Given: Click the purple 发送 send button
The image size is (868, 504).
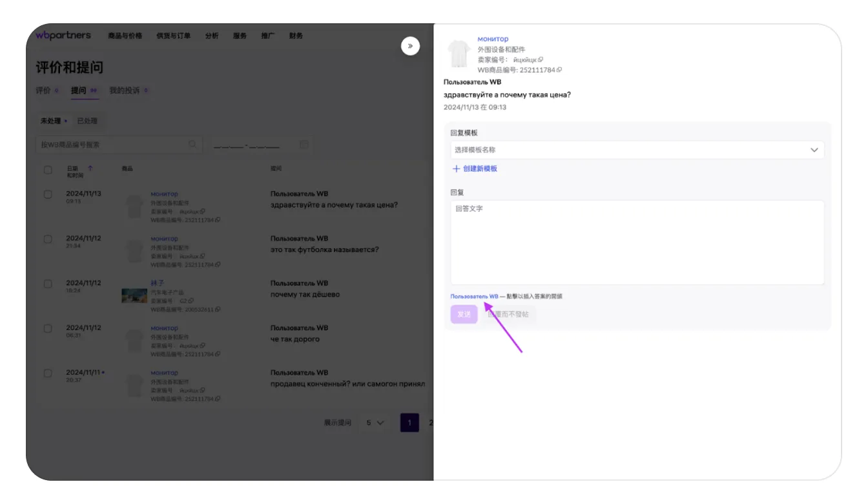Looking at the screenshot, I should click(x=464, y=314).
